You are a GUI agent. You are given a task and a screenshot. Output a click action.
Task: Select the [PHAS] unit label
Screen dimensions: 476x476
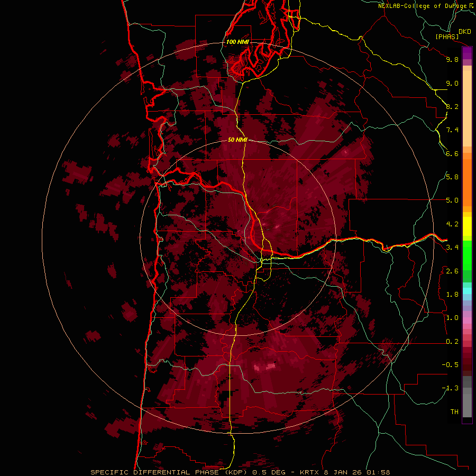[x=447, y=36]
